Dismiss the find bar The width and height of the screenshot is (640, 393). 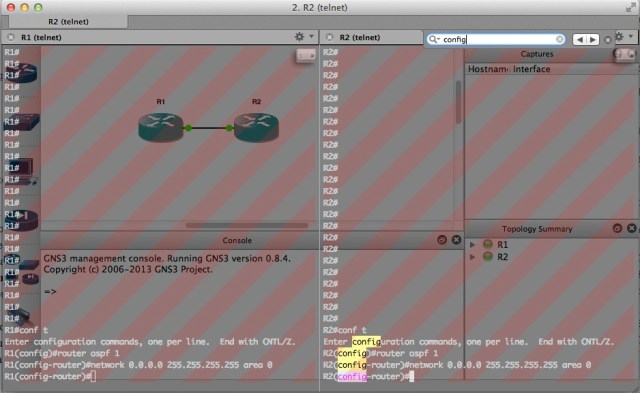click(x=608, y=40)
